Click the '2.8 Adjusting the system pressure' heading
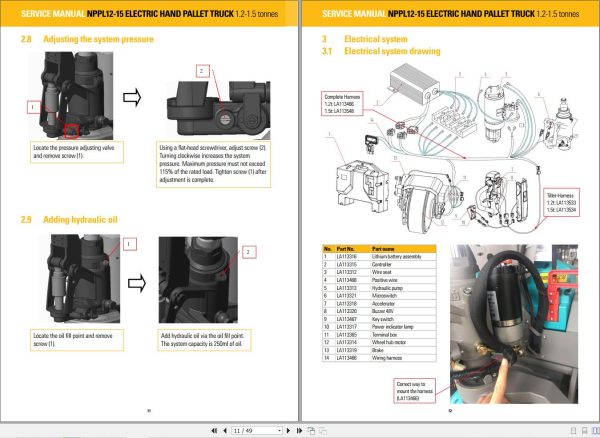Screen dimensions: 600x438 [87, 39]
